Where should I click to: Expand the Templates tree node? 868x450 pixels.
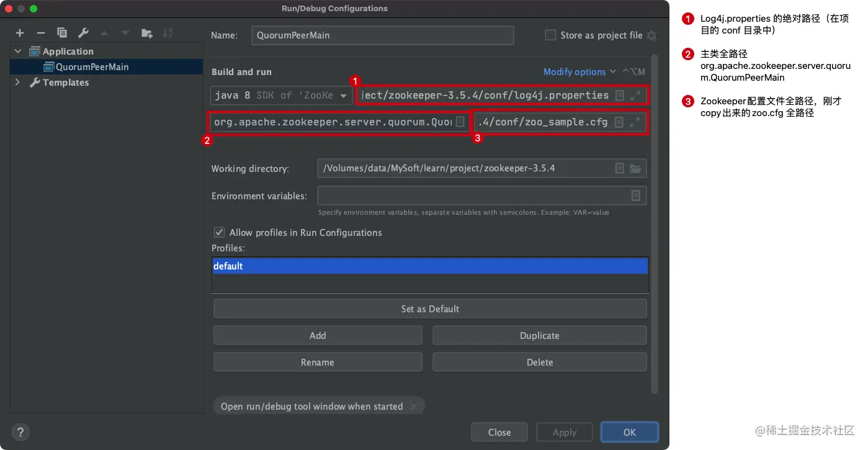pyautogui.click(x=18, y=83)
